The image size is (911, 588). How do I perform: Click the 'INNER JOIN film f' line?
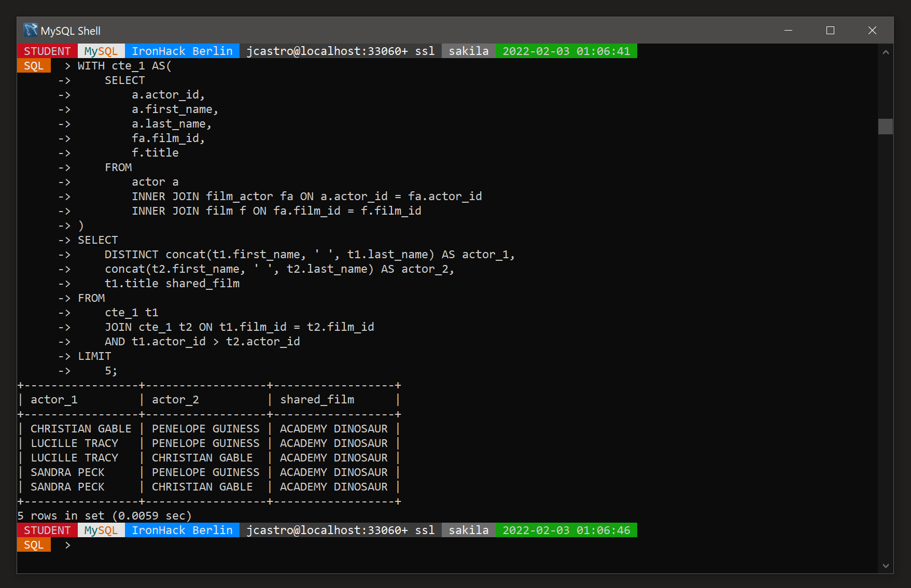tap(276, 211)
